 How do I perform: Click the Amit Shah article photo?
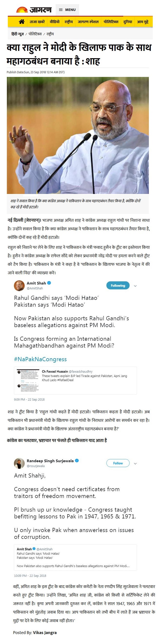[78, 135]
